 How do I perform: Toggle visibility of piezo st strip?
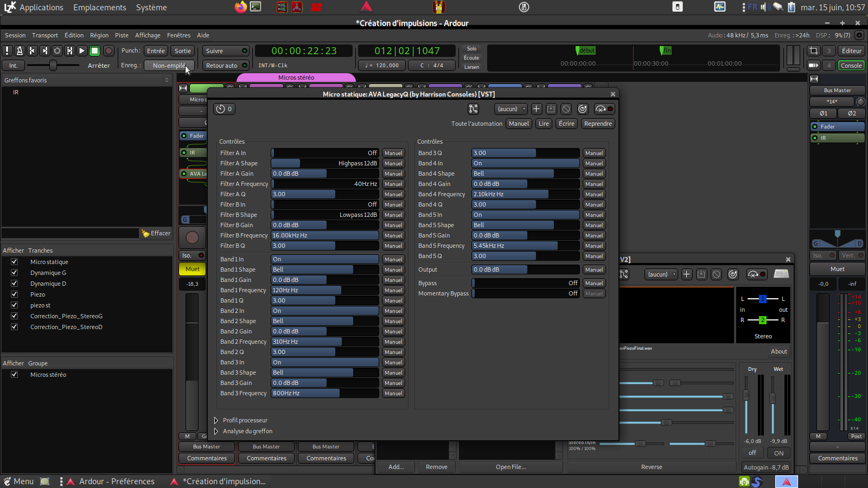click(x=15, y=305)
